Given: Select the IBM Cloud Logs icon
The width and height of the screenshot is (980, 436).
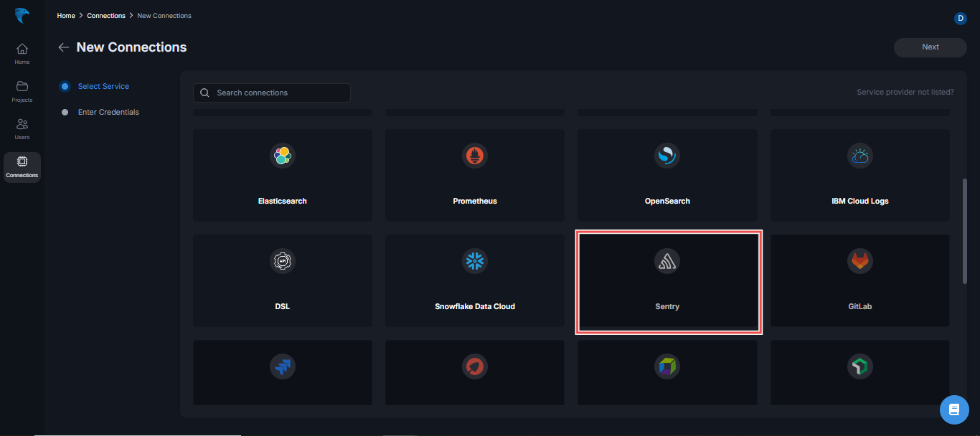Looking at the screenshot, I should click(x=859, y=156).
